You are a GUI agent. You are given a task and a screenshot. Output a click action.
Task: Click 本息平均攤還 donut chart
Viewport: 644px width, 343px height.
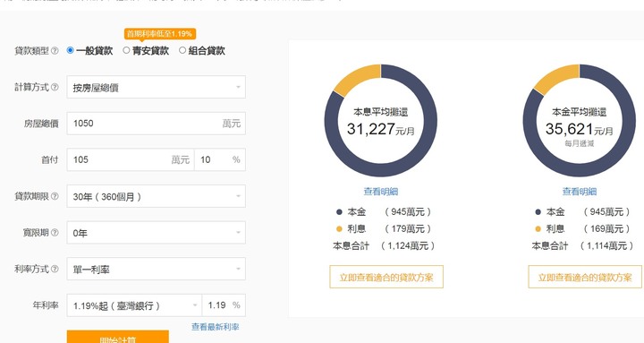[381, 121]
